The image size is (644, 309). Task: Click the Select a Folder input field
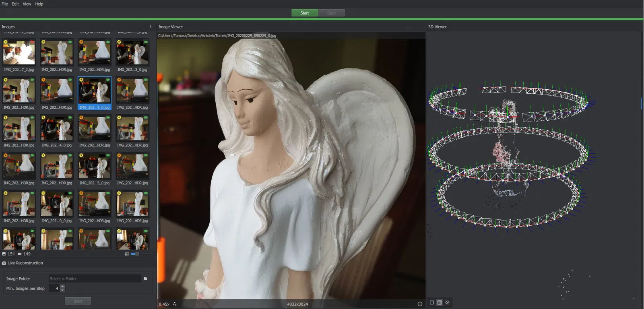point(95,278)
